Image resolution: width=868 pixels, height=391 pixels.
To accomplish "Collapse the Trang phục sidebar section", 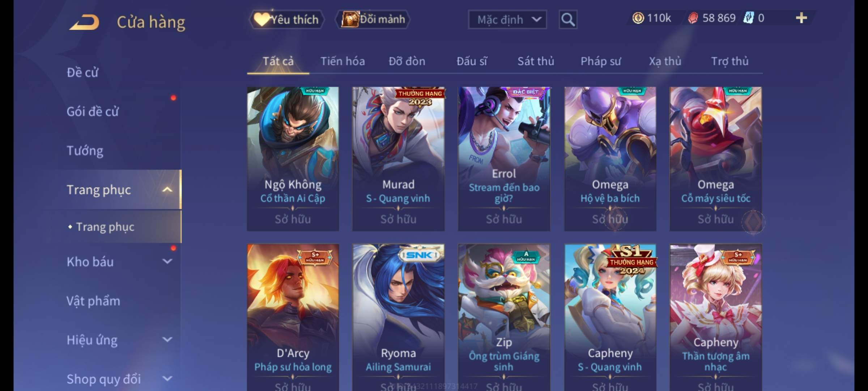I will pyautogui.click(x=167, y=189).
